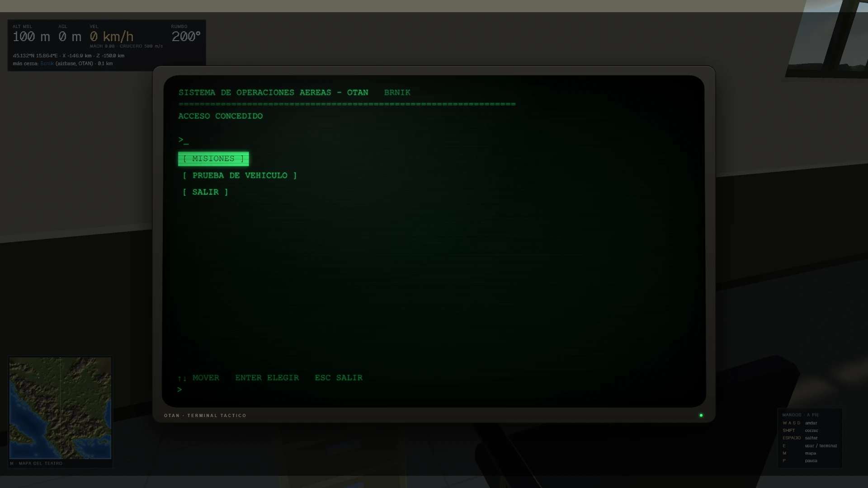
Task: Click the P pausa control row
Action: point(809,461)
